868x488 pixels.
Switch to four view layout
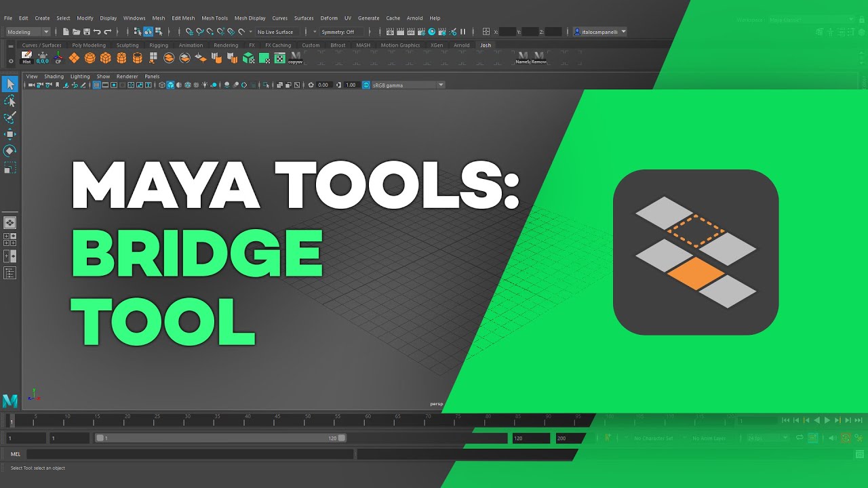pyautogui.click(x=10, y=239)
